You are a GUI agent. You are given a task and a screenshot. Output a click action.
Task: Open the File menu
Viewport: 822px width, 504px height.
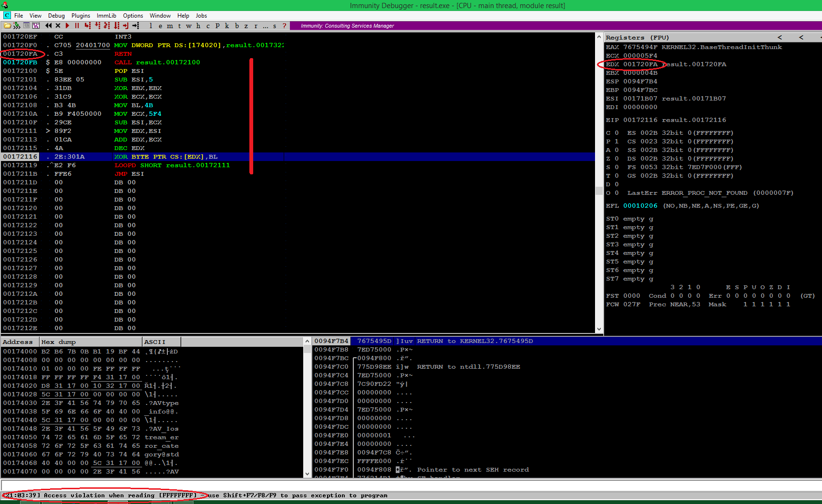click(x=19, y=16)
